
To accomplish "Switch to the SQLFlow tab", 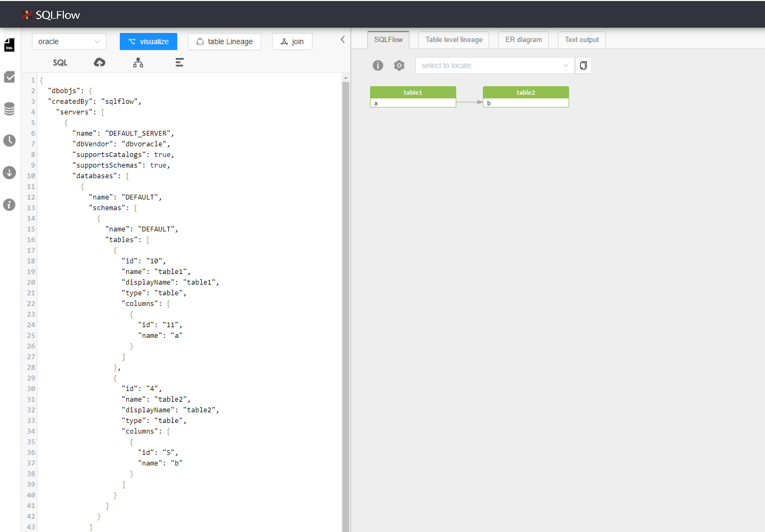I will tap(389, 40).
